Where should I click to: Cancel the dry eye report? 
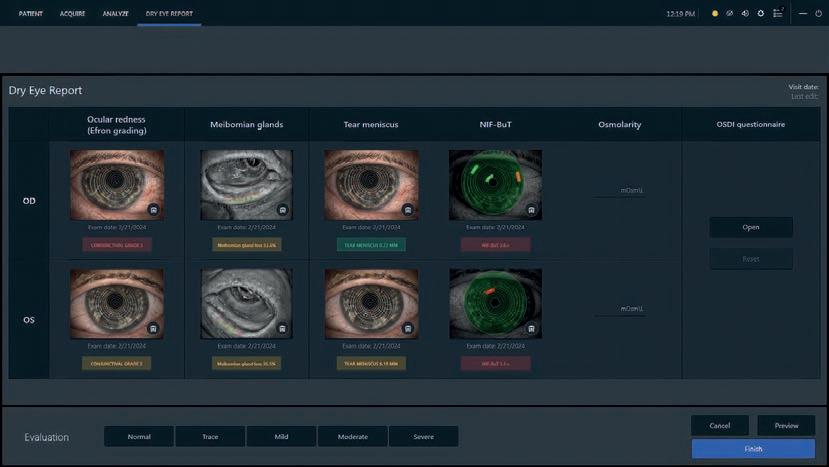coord(720,425)
